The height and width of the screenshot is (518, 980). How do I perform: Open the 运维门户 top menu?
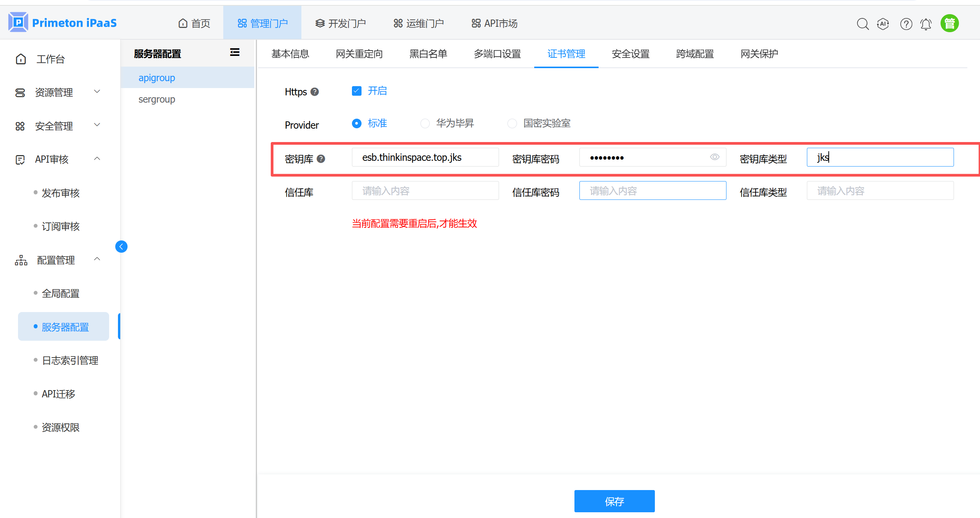pos(419,23)
